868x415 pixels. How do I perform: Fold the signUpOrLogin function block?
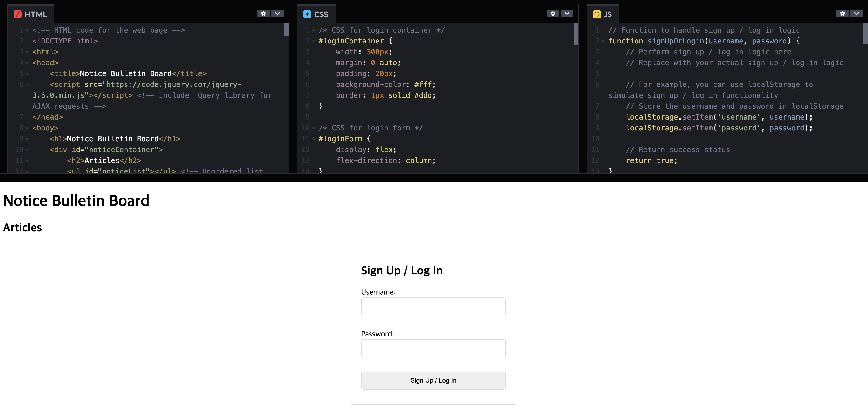603,41
